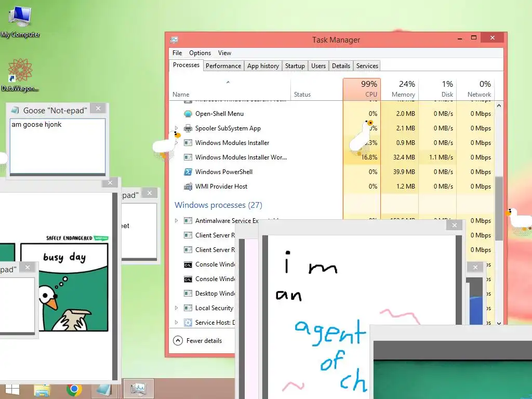Click the 'am goose hjonk' text area
Screen dimensions: 532x399
(58, 146)
